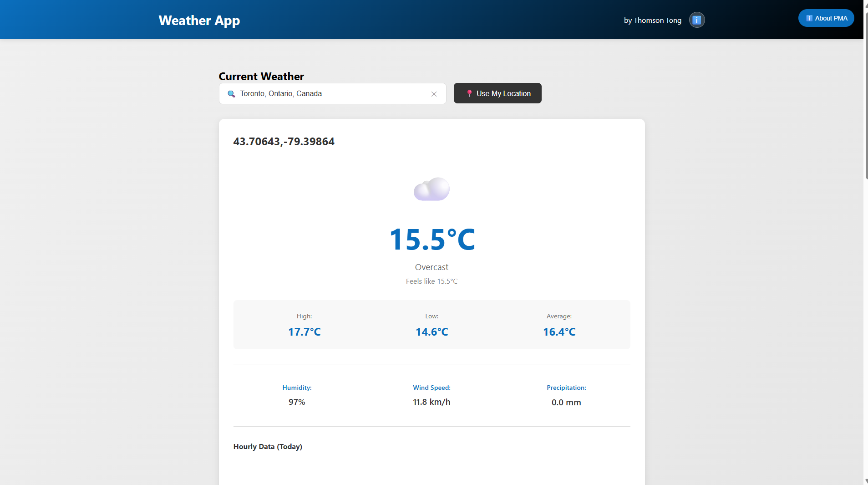Click the overcast cloud weather icon
The height and width of the screenshot is (485, 868).
coord(431,189)
